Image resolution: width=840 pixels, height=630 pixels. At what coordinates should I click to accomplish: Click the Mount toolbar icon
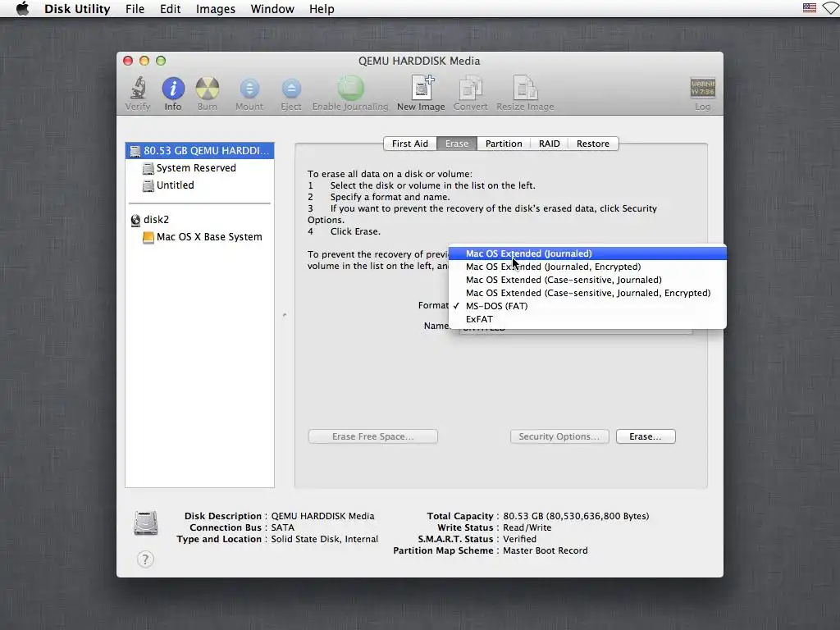[249, 89]
